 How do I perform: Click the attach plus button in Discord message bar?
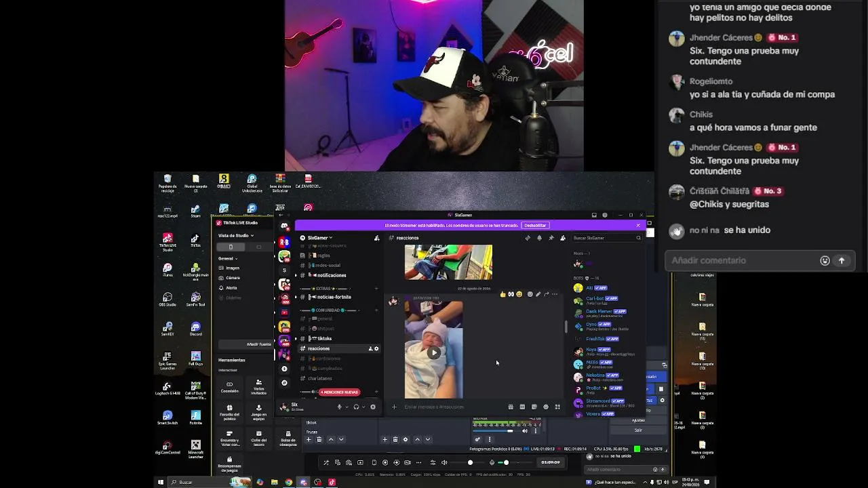coord(394,407)
